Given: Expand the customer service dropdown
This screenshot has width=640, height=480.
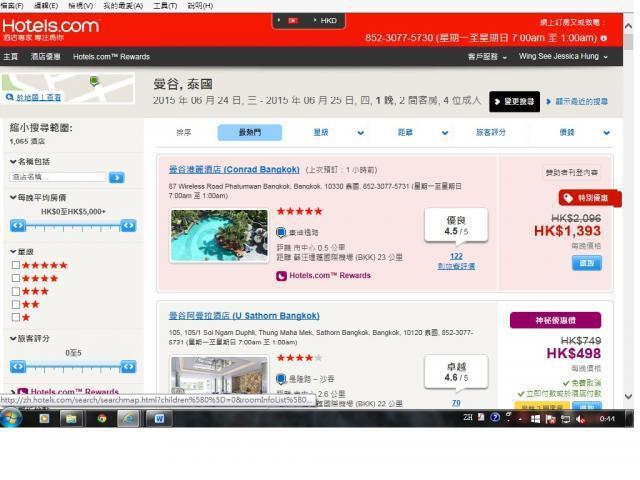Looking at the screenshot, I should click(x=487, y=57).
